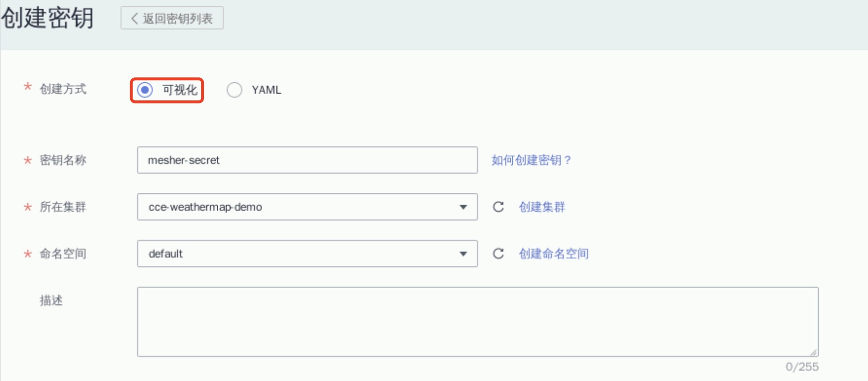Image resolution: width=868 pixels, height=381 pixels.
Task: Refresh the namespace list
Action: pos(498,253)
